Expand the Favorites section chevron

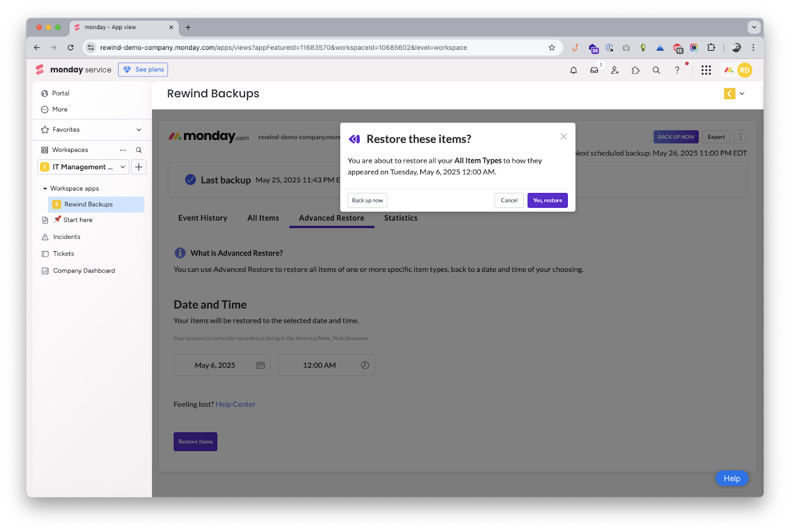(139, 130)
